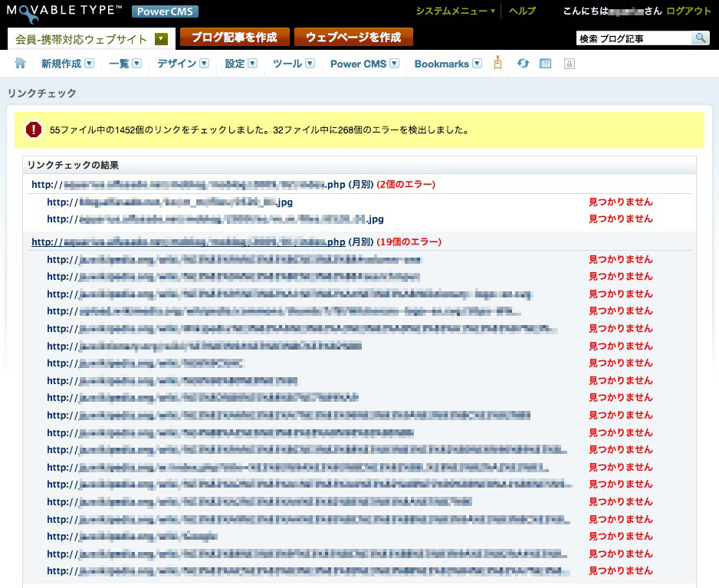Open 会員-携帯対応ウェブサイト site name

click(81, 39)
